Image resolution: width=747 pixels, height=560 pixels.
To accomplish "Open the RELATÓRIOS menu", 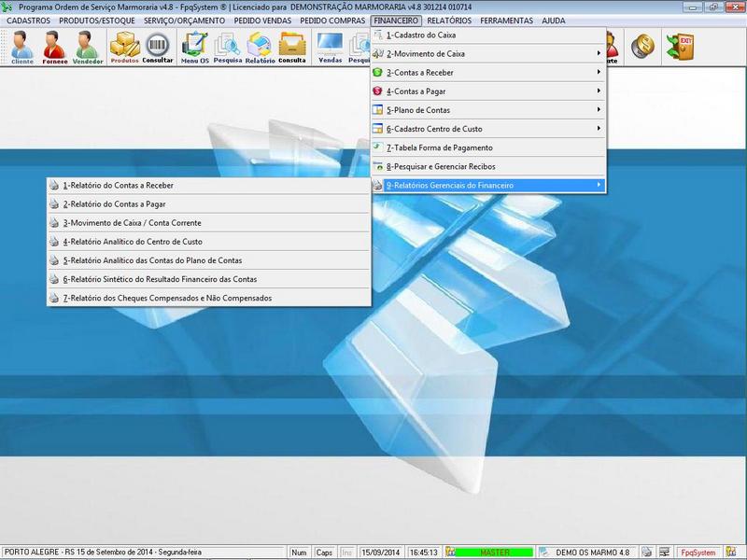I will point(449,21).
